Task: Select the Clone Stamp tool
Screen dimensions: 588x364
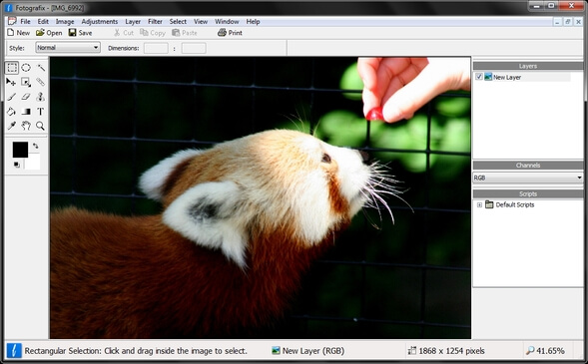Action: (x=40, y=97)
